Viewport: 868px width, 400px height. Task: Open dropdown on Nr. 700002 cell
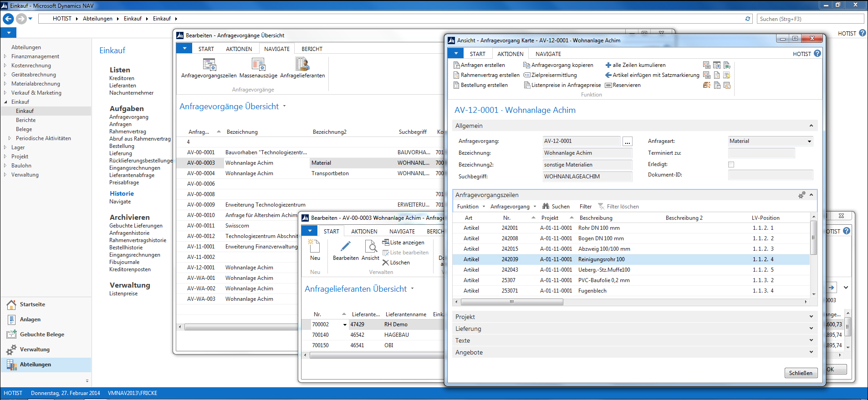(x=345, y=324)
